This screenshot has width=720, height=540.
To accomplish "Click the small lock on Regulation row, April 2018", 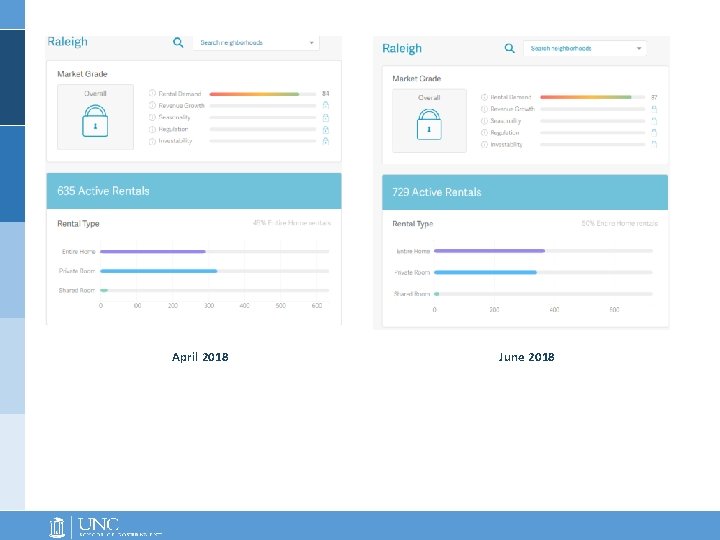I will click(x=326, y=129).
